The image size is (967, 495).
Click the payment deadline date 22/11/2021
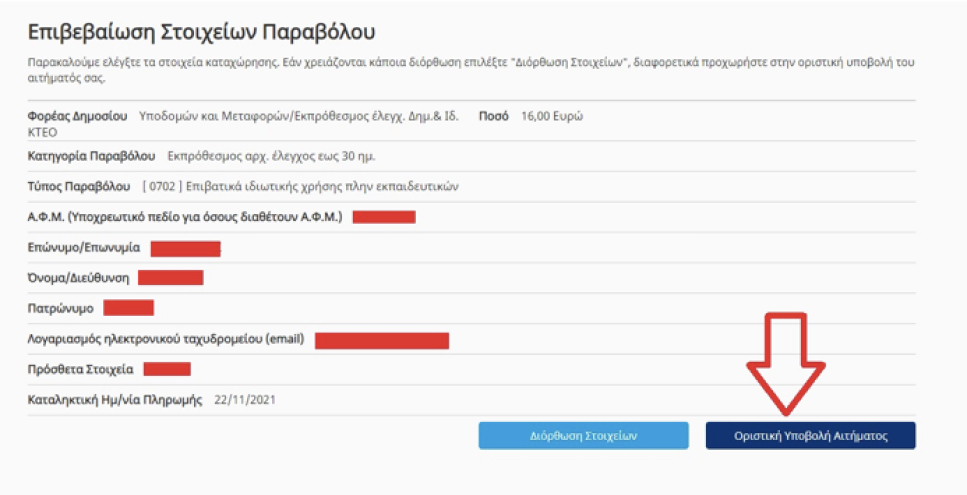click(244, 400)
